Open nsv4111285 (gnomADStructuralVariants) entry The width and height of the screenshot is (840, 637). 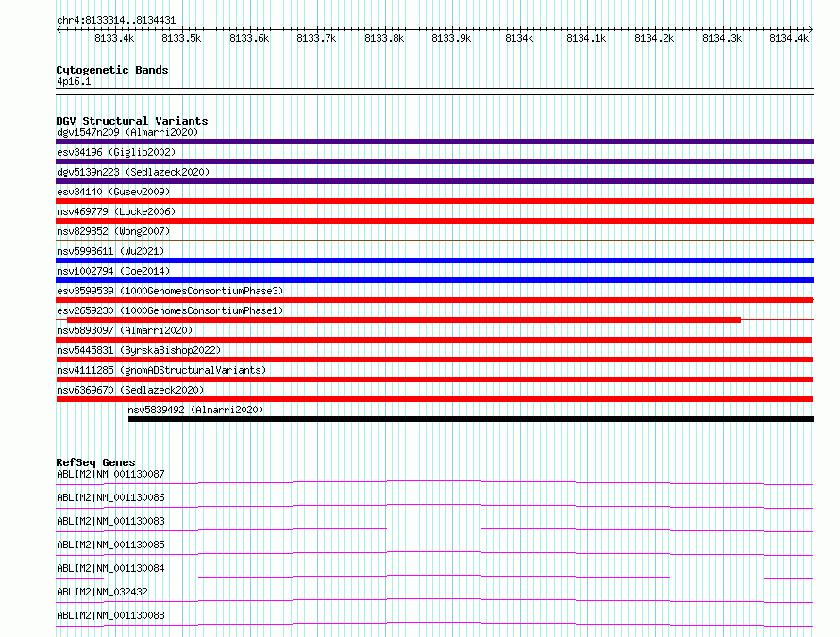click(x=161, y=370)
